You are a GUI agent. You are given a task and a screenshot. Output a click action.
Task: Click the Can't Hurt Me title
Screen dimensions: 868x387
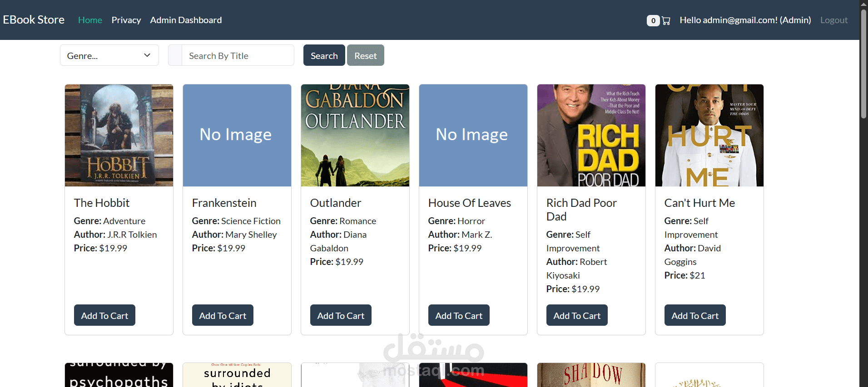(x=699, y=203)
